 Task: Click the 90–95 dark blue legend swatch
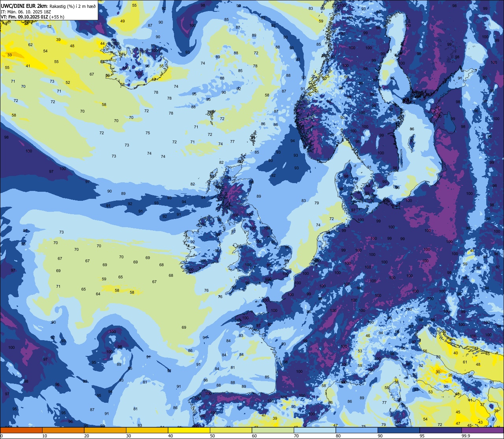point(398,430)
